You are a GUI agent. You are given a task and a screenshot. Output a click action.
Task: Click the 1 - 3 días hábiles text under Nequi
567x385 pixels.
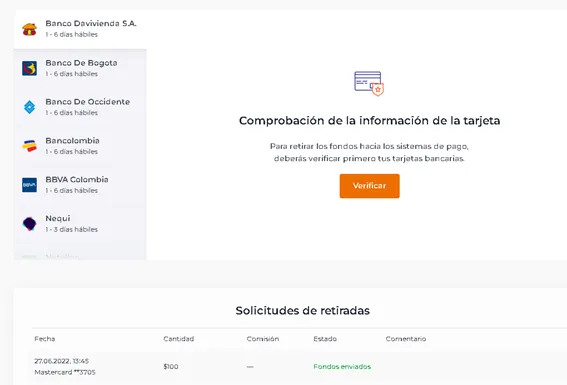tap(72, 229)
